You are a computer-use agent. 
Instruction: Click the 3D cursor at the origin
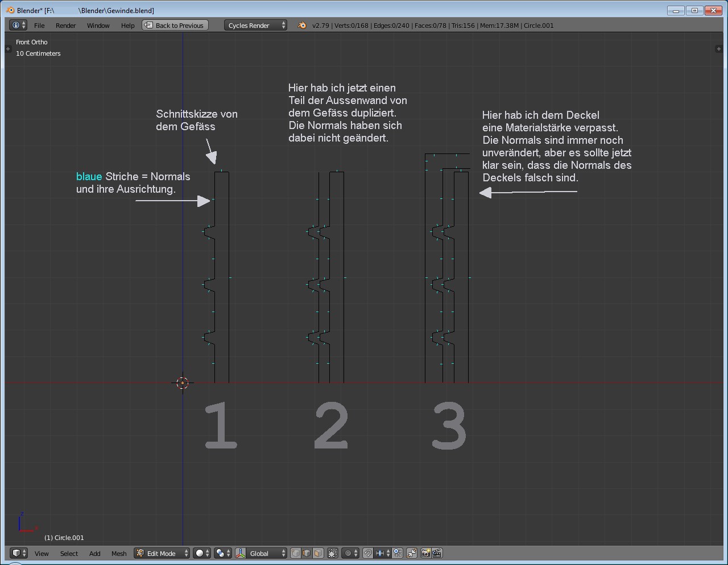point(182,383)
